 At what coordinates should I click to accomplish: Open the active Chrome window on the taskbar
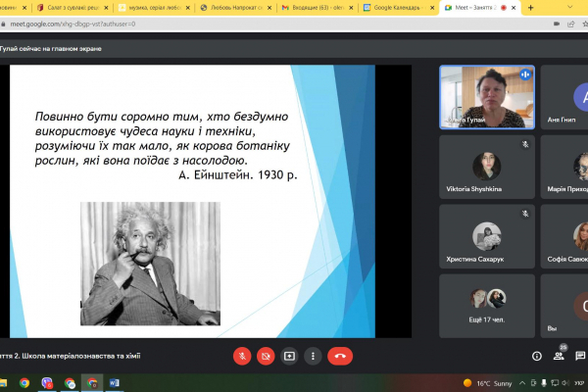[x=92, y=383]
